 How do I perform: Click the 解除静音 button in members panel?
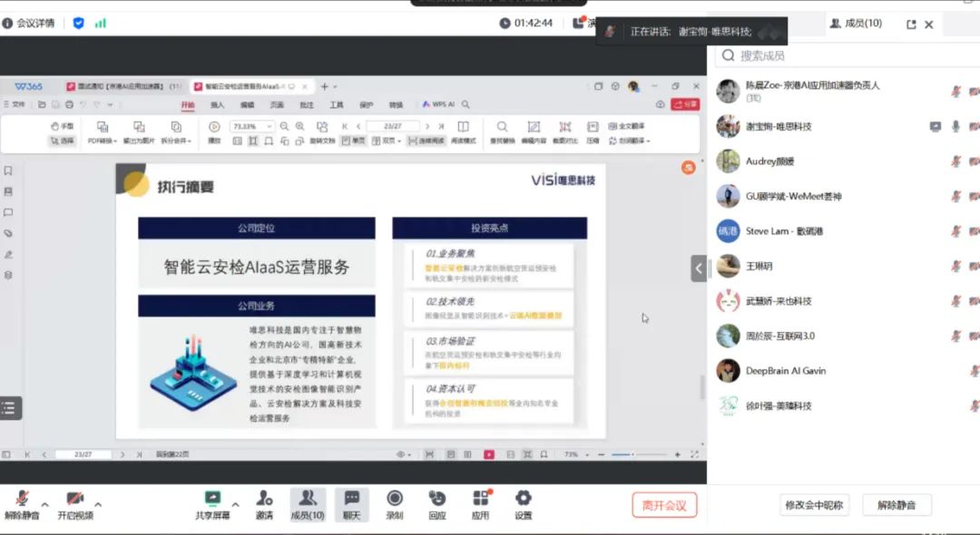[x=897, y=505]
